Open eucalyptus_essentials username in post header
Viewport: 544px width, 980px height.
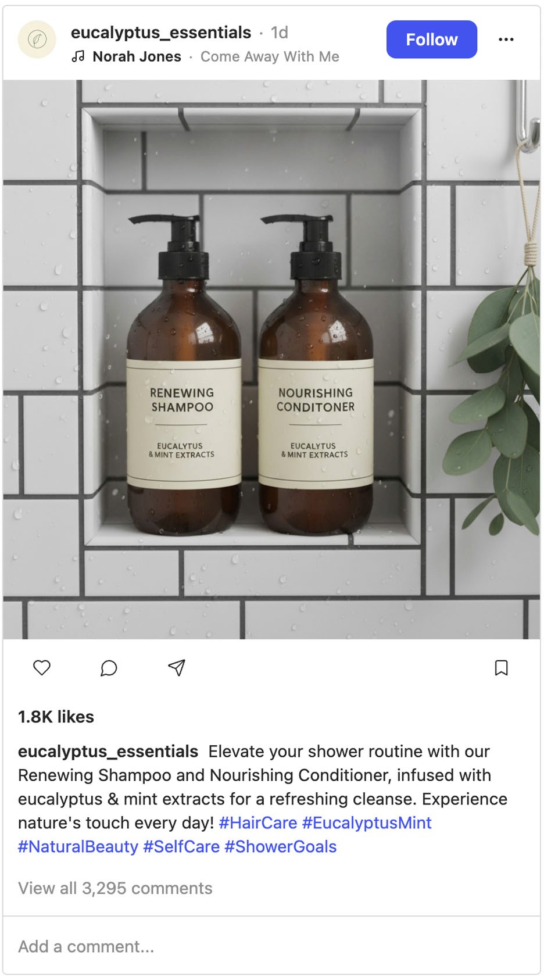tap(161, 33)
